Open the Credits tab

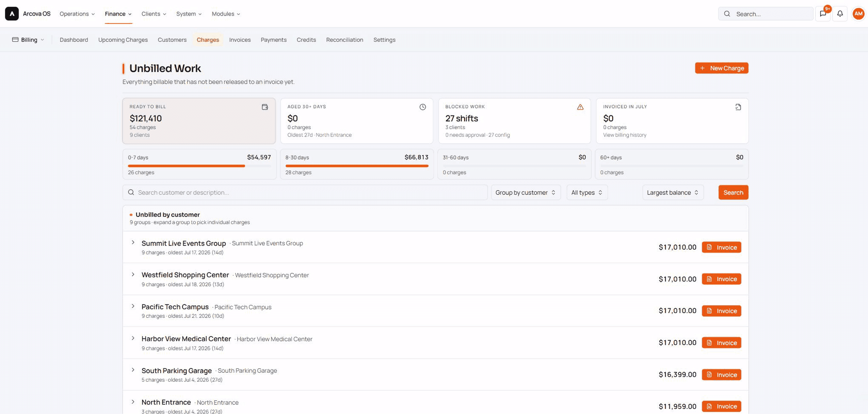tap(306, 40)
